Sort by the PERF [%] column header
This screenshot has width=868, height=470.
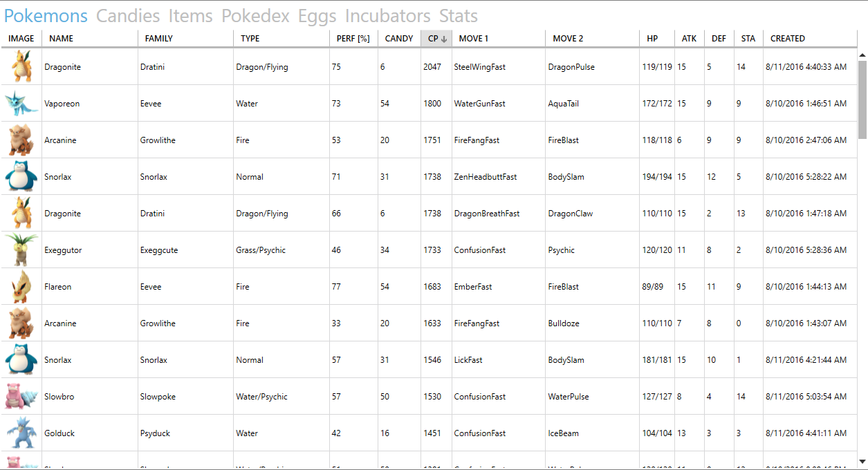pyautogui.click(x=353, y=39)
